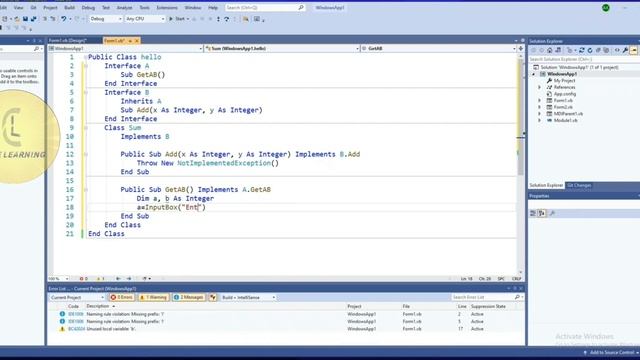640x360 pixels.
Task: Click the Search (Ctrl+Q) box
Action: tap(264, 7)
